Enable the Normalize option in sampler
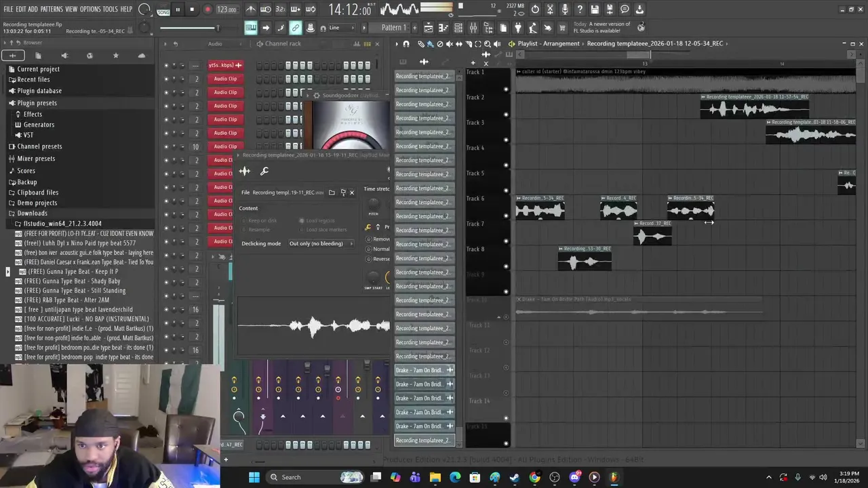The image size is (868, 488). coord(378,249)
